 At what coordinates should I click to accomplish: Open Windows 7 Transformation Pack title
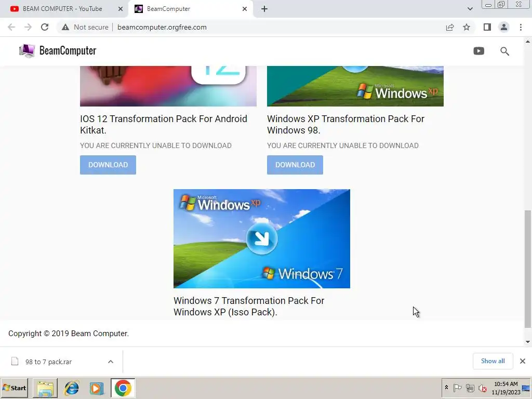click(249, 306)
